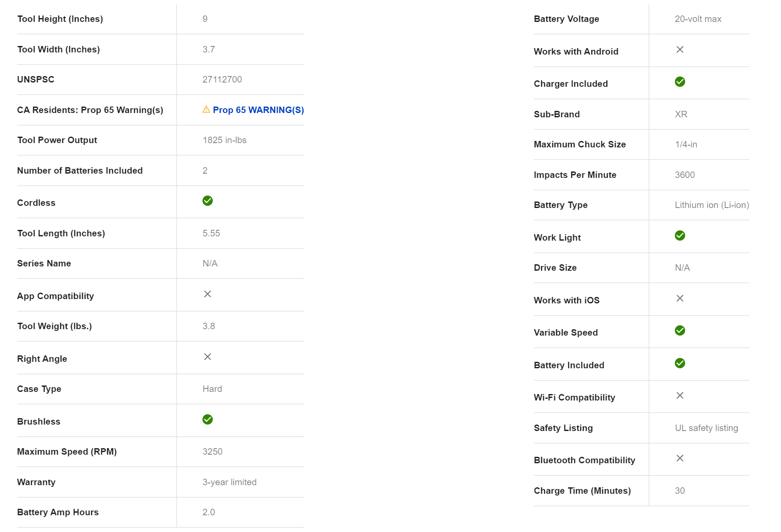Click the Prop 65 WARNING(S) link

[x=258, y=110]
